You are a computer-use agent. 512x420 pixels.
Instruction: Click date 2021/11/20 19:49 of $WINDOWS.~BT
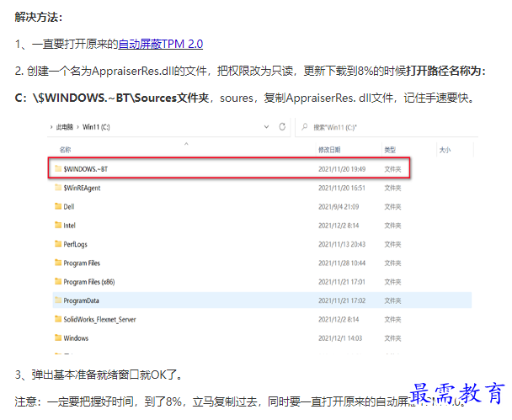coord(342,169)
